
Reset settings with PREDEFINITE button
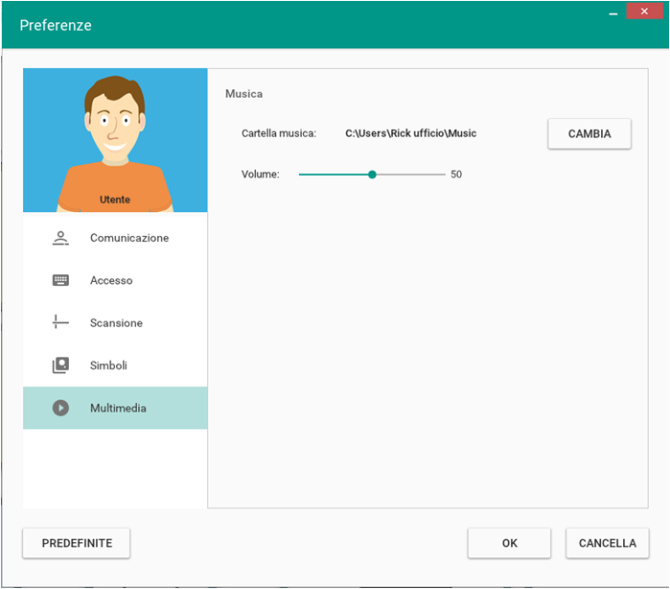tap(76, 543)
